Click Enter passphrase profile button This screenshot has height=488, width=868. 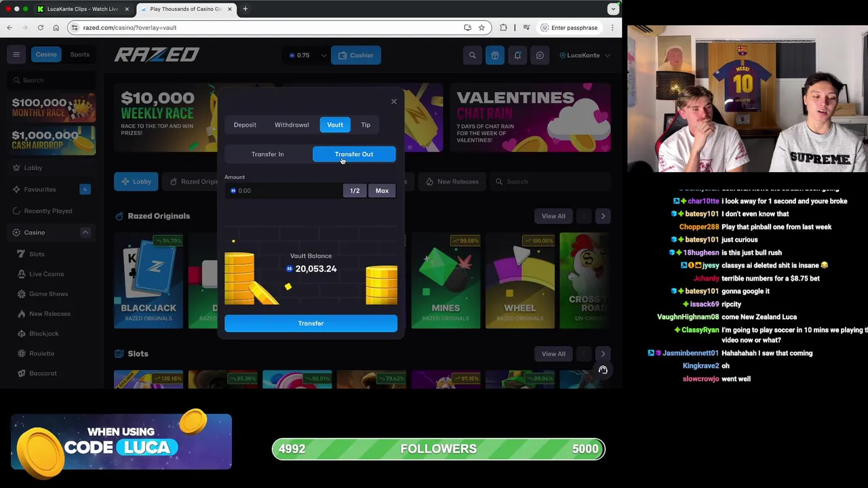(569, 28)
